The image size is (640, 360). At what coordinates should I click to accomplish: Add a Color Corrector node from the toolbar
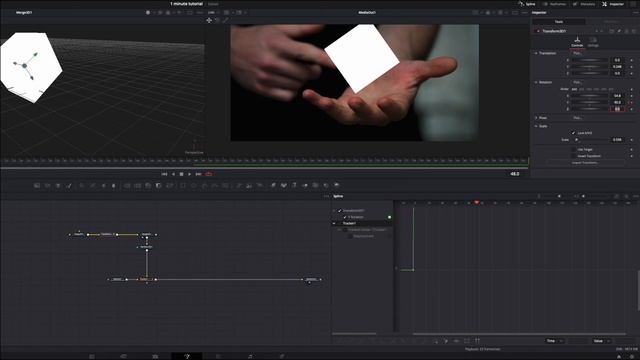(x=82, y=185)
